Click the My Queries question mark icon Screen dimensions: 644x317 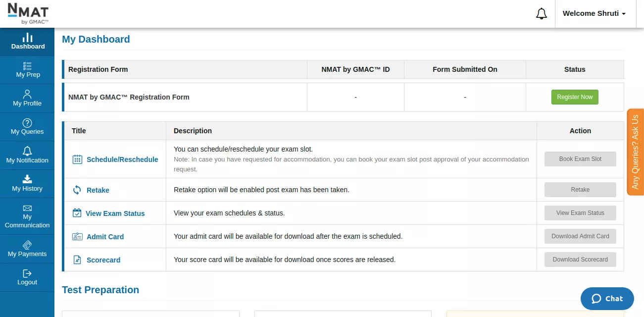[27, 123]
